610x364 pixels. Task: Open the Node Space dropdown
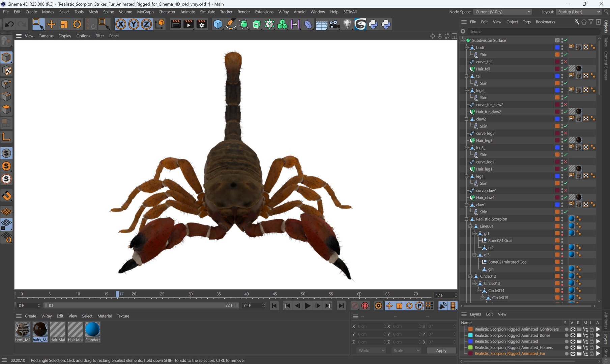(x=503, y=12)
